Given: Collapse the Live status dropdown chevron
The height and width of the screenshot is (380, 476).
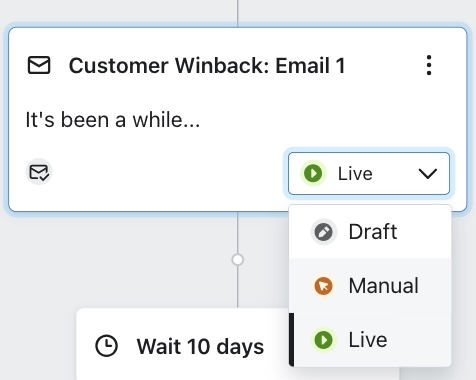Looking at the screenshot, I should pos(428,174).
